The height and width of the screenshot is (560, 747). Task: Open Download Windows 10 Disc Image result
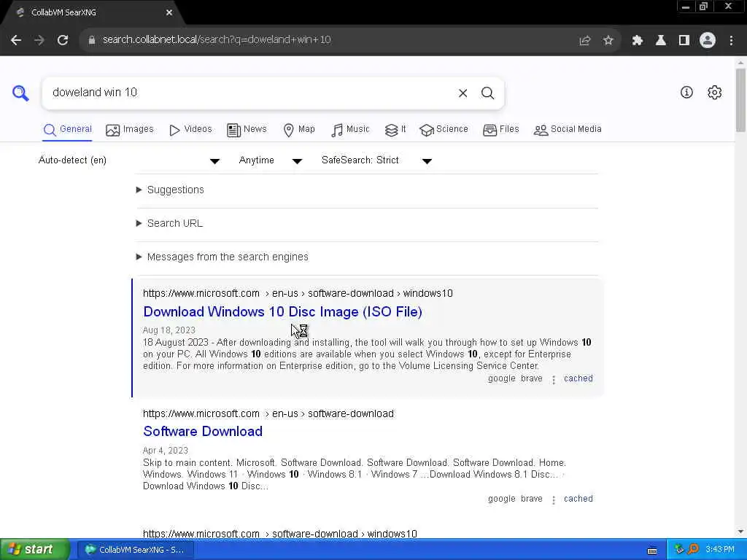pos(282,312)
